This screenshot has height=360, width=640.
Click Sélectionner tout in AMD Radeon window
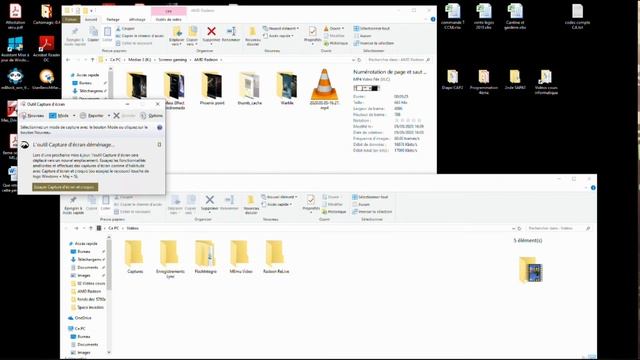[x=371, y=29]
